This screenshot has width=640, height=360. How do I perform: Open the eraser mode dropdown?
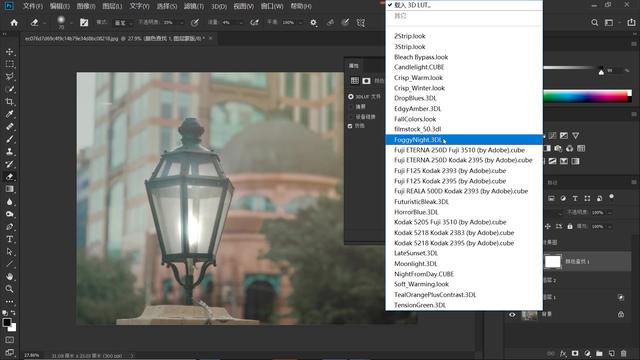123,23
